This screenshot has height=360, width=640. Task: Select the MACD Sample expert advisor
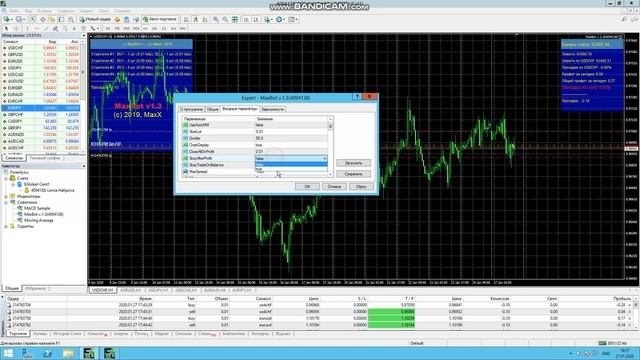pyautogui.click(x=37, y=208)
